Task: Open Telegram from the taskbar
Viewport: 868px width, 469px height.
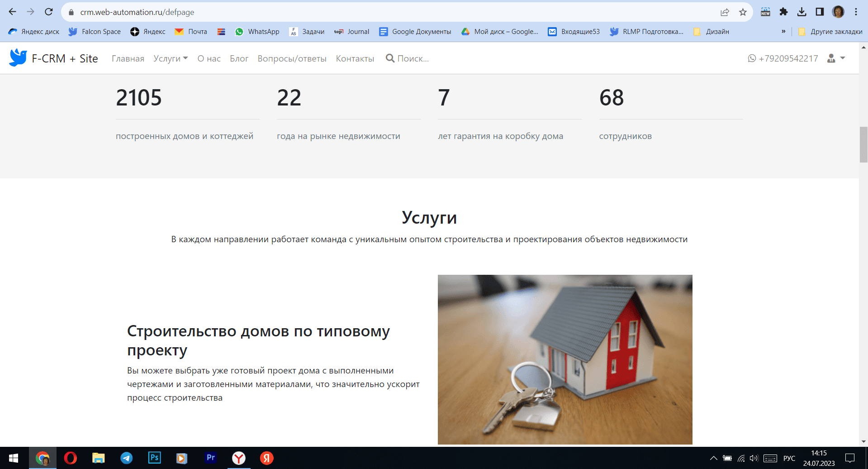Action: tap(127, 458)
